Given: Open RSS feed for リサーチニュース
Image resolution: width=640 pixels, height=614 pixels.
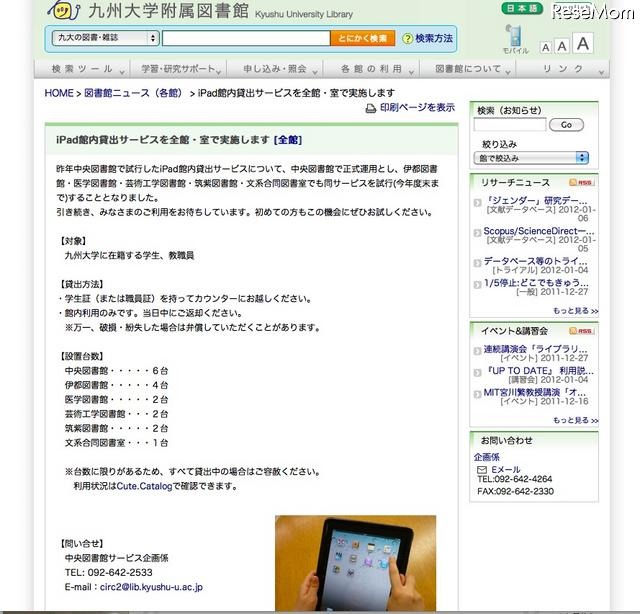Looking at the screenshot, I should (x=582, y=182).
